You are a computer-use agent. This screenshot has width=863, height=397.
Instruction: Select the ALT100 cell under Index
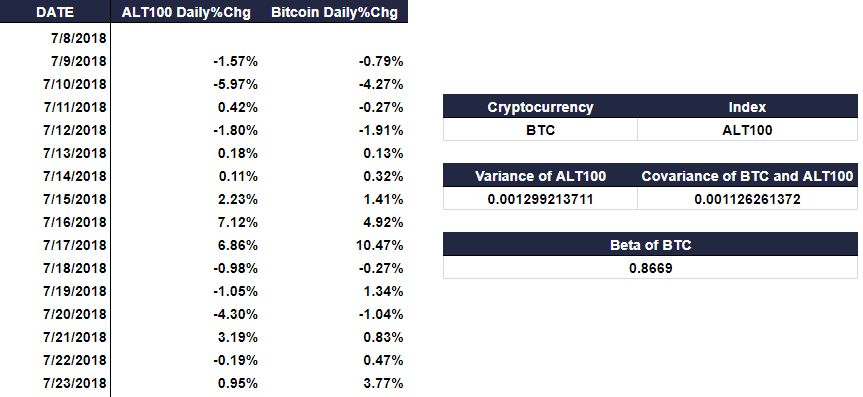point(747,130)
